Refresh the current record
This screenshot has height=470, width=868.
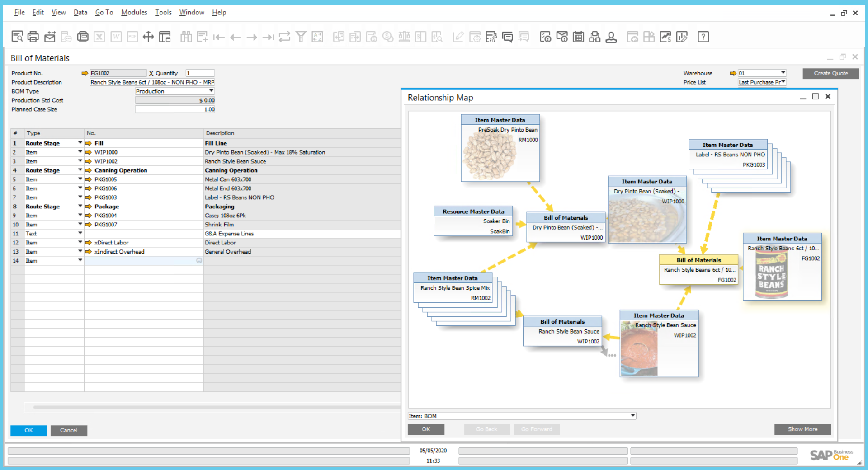[x=284, y=37]
